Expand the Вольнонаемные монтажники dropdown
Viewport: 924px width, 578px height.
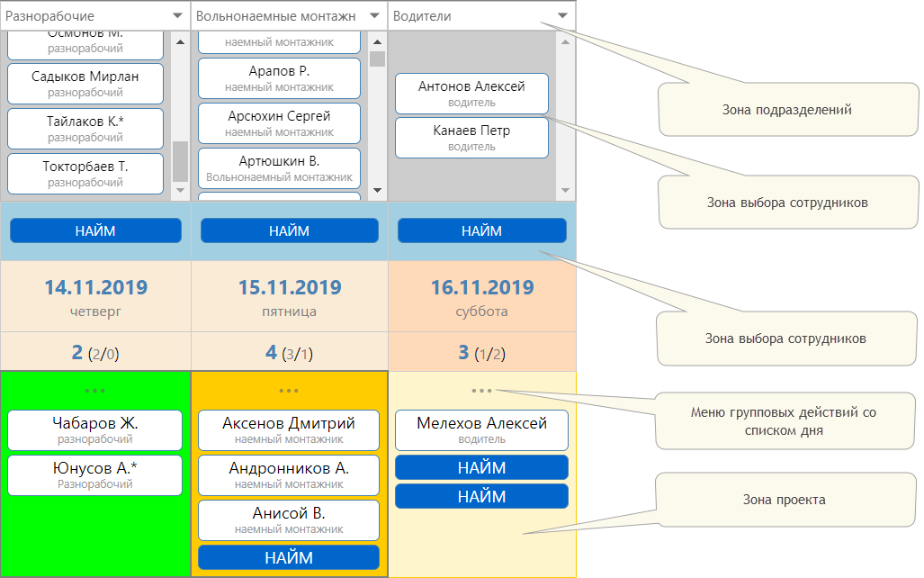(x=373, y=16)
